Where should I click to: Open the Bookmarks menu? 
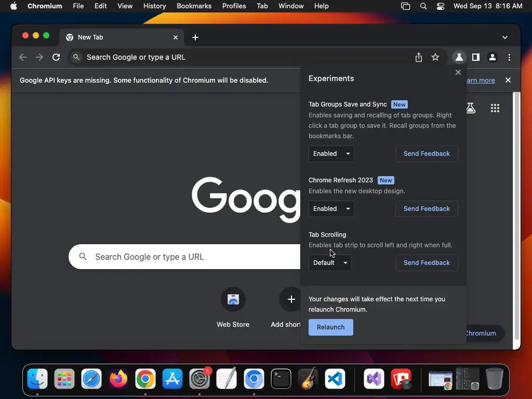click(x=194, y=6)
